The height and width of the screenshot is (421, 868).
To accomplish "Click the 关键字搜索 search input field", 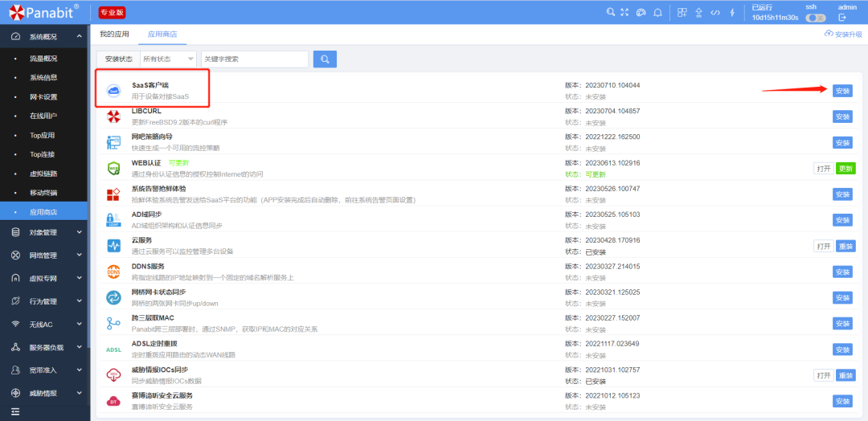I will (x=254, y=59).
